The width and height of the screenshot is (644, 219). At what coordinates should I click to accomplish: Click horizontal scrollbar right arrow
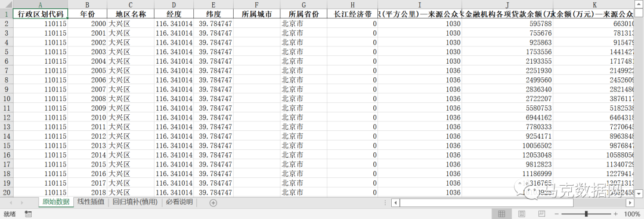coord(630,202)
